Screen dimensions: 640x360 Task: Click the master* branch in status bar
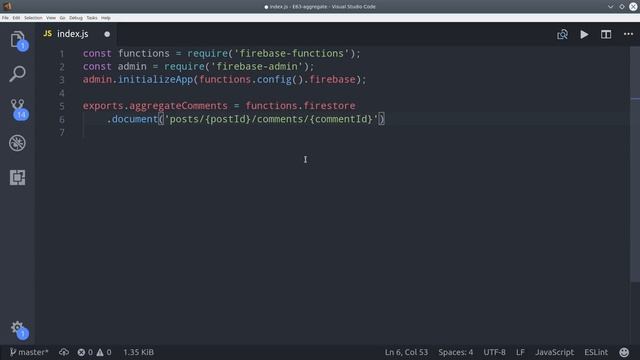[x=29, y=352]
